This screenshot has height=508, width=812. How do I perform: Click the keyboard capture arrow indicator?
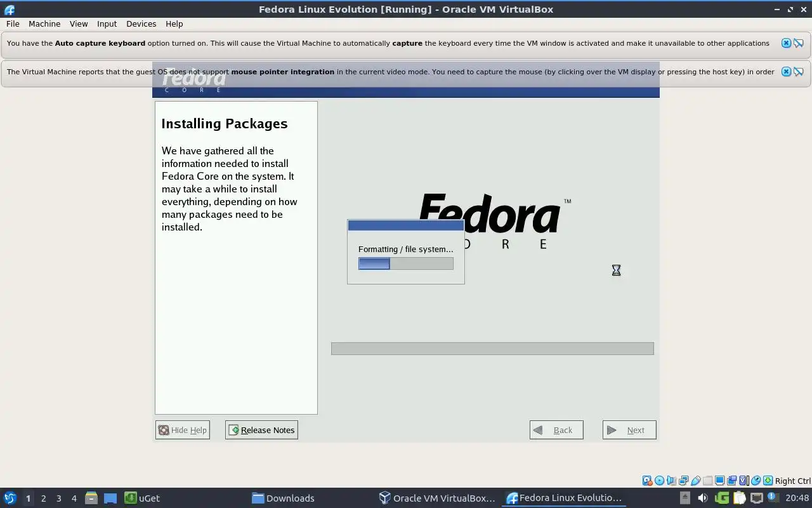[768, 481]
